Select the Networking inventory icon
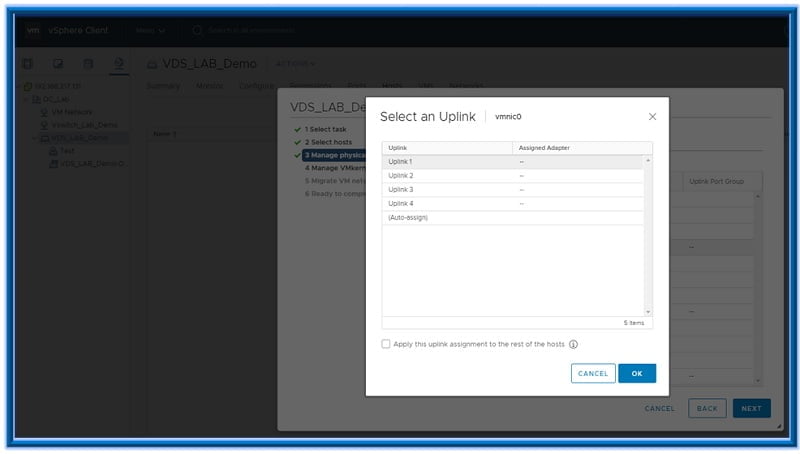This screenshot has height=454, width=800. coord(118,64)
